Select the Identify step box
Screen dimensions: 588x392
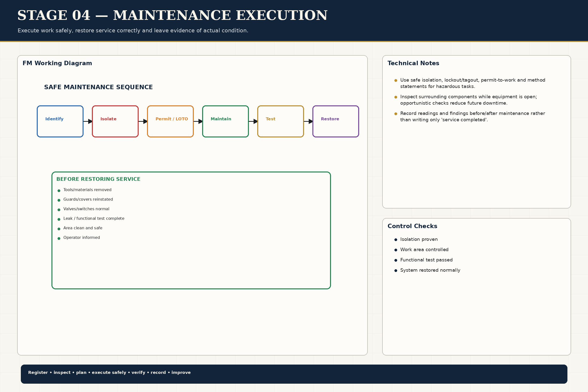click(x=60, y=121)
